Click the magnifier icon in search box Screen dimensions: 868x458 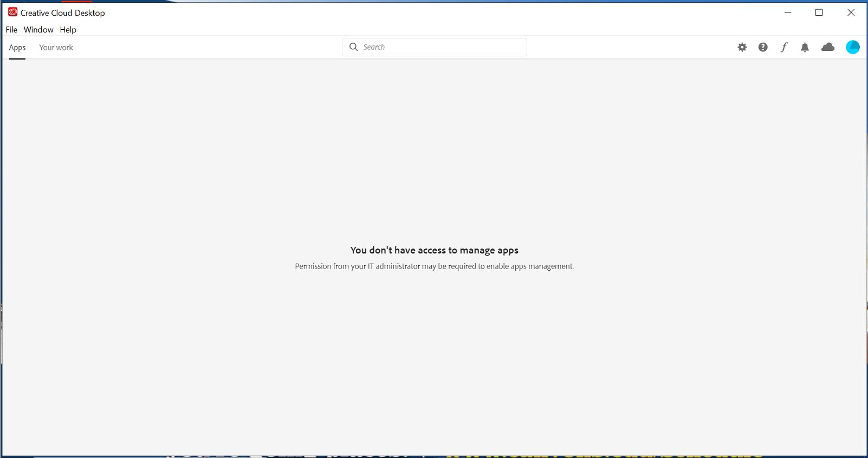click(354, 47)
